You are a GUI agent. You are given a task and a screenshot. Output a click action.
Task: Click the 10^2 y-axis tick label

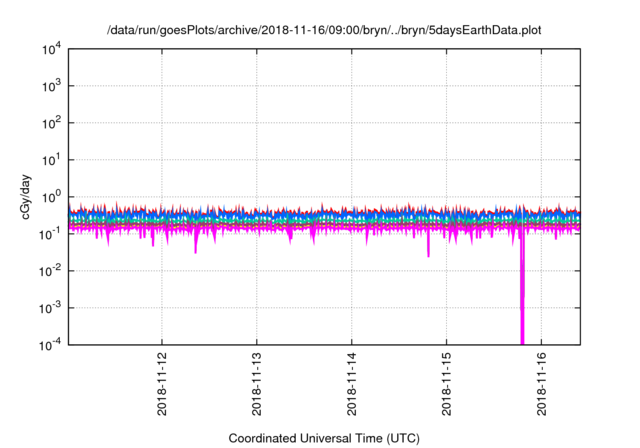tap(51, 124)
